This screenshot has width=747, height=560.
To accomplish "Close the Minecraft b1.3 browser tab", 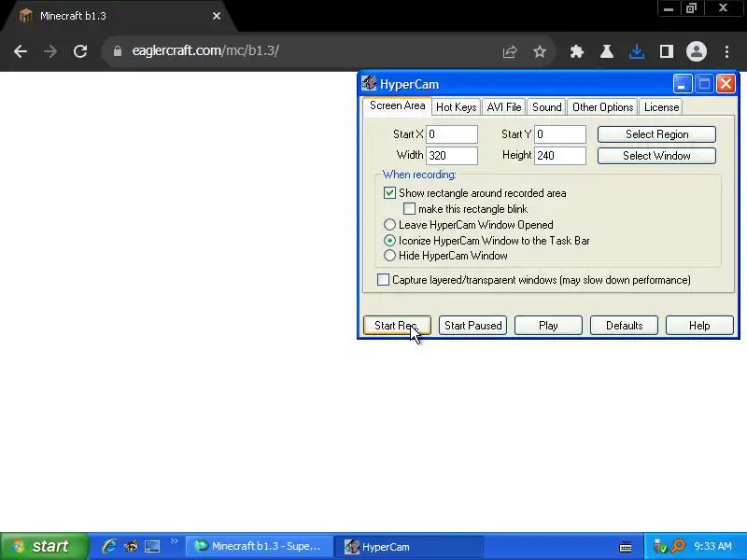I will pyautogui.click(x=217, y=16).
